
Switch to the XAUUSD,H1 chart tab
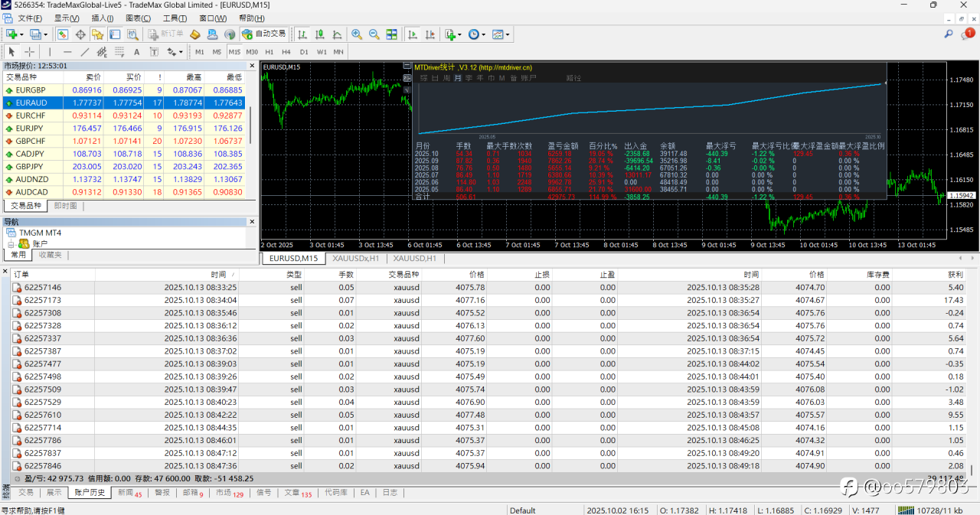(413, 259)
